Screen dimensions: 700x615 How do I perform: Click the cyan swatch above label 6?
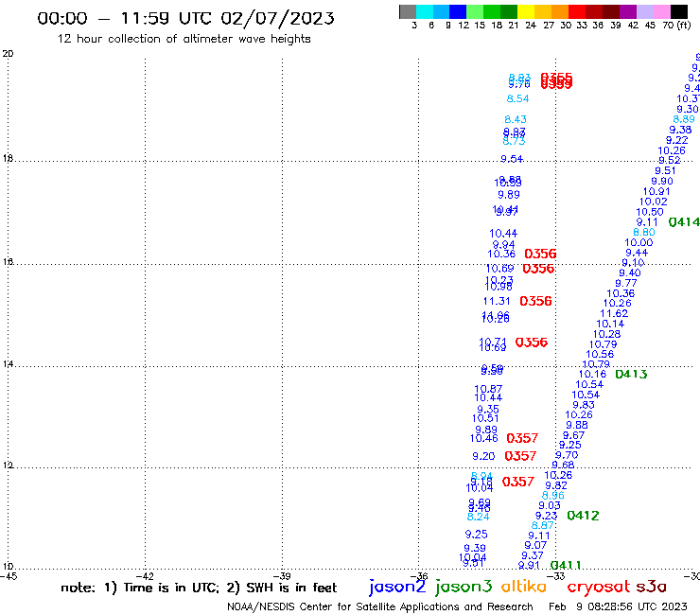(x=425, y=11)
